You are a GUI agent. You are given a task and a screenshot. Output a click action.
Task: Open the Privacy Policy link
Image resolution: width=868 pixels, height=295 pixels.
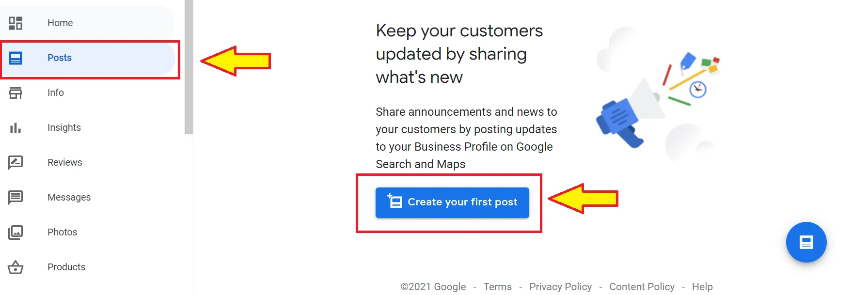tap(560, 287)
